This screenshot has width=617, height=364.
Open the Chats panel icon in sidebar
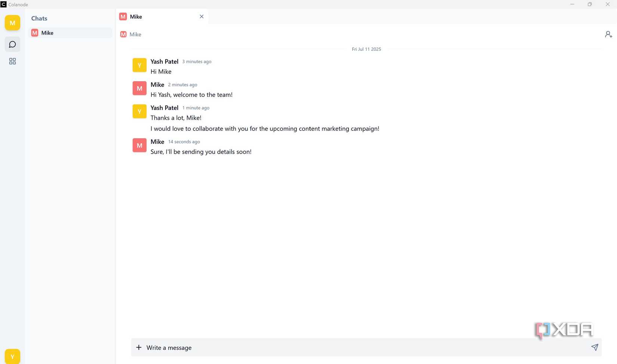coord(12,44)
